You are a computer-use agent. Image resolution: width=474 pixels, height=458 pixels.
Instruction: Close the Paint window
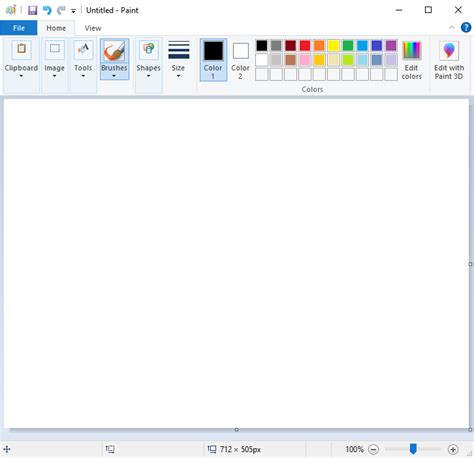click(x=458, y=10)
